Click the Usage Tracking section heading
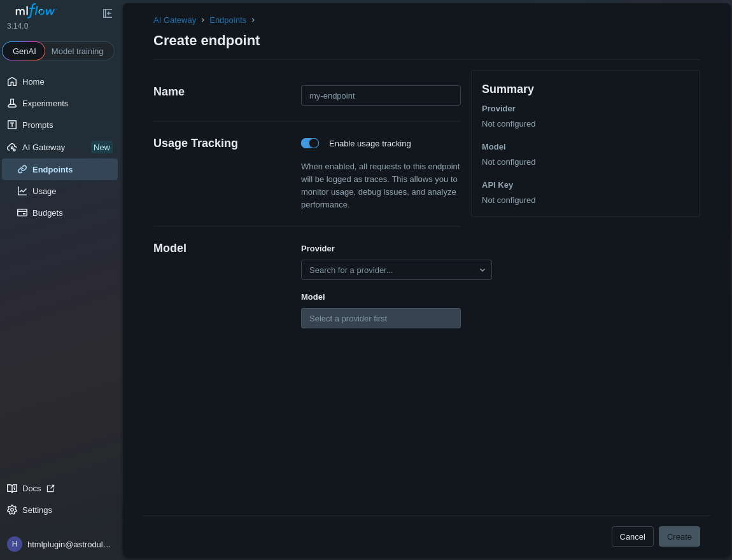 point(195,143)
